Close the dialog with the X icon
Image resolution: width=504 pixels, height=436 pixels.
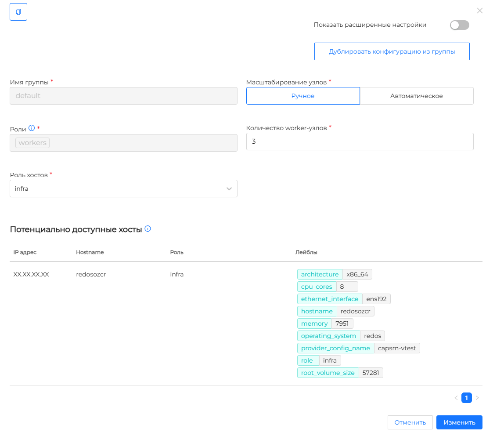coord(479,11)
